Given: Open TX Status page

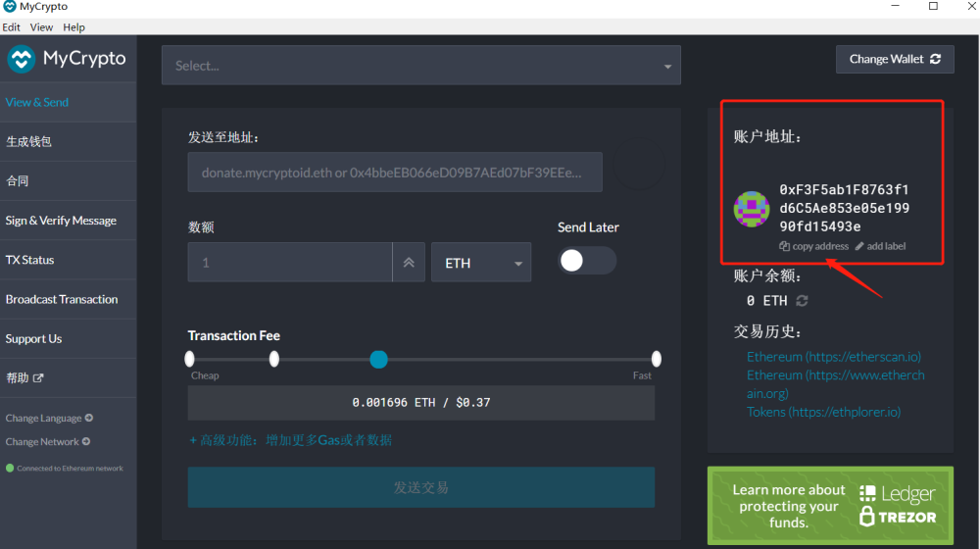Looking at the screenshot, I should (69, 260).
